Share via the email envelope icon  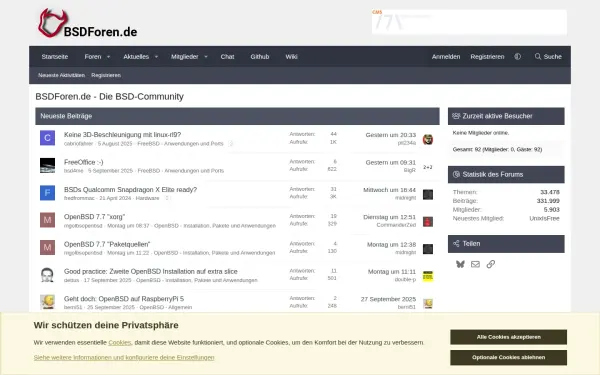(x=475, y=264)
